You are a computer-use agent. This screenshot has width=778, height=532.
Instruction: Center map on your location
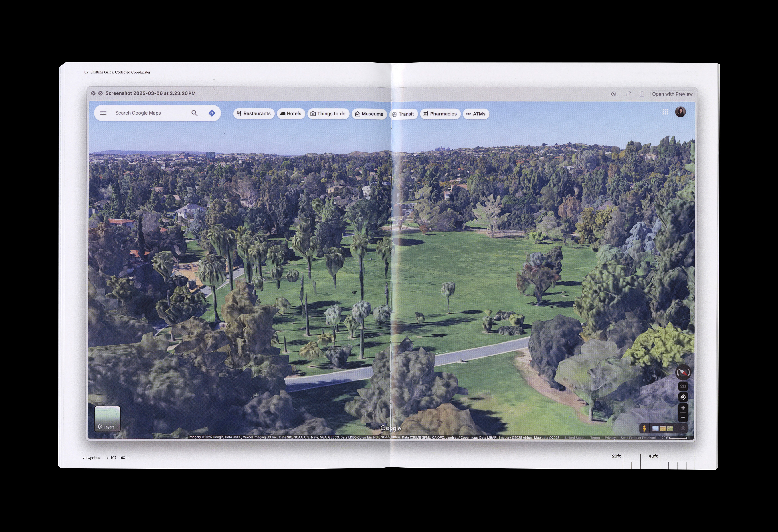coord(683,397)
